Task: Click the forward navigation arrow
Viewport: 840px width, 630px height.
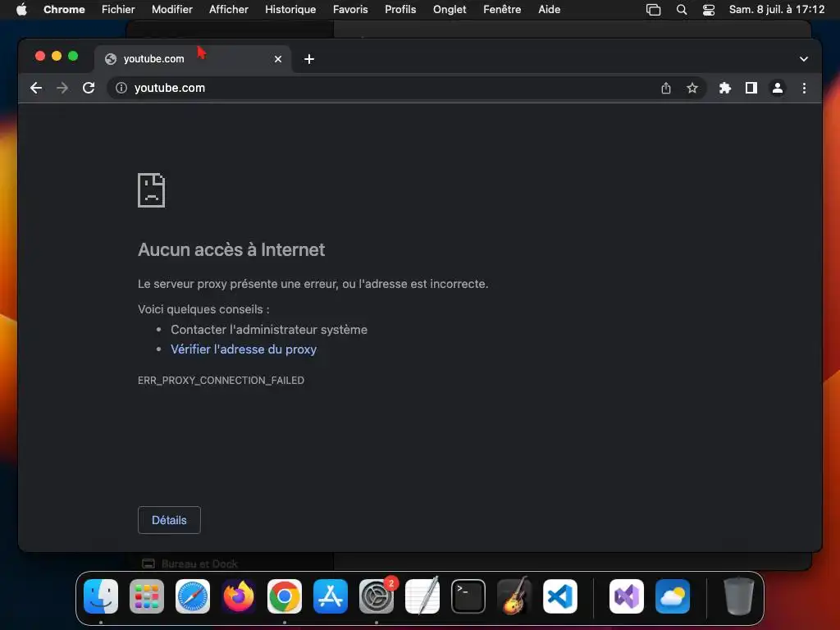Action: click(x=62, y=88)
